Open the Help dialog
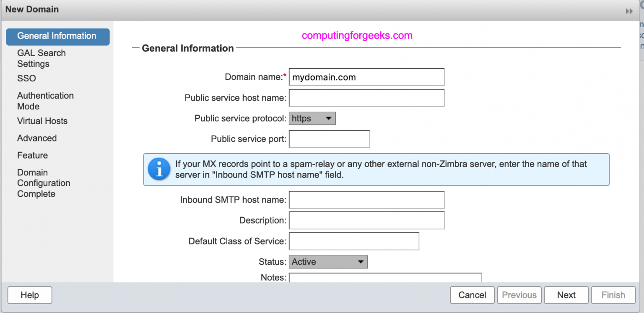Image resolution: width=644 pixels, height=313 pixels. 29,295
